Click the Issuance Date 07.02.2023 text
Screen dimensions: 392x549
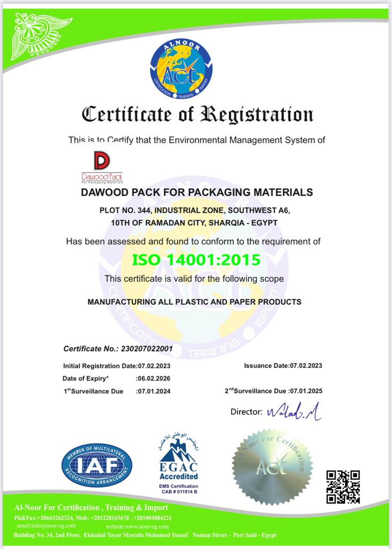283,366
